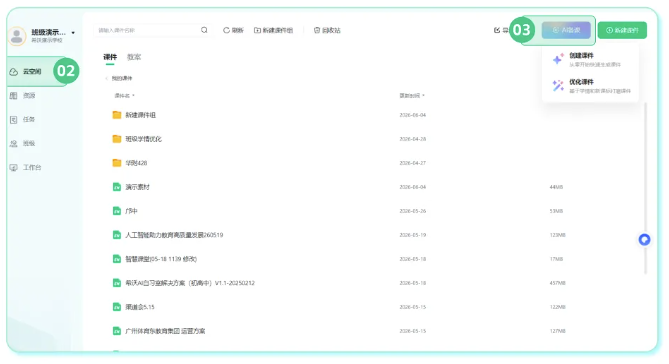669x364 pixels.
Task: Choose 优化课件 from the AI menu
Action: pos(590,86)
